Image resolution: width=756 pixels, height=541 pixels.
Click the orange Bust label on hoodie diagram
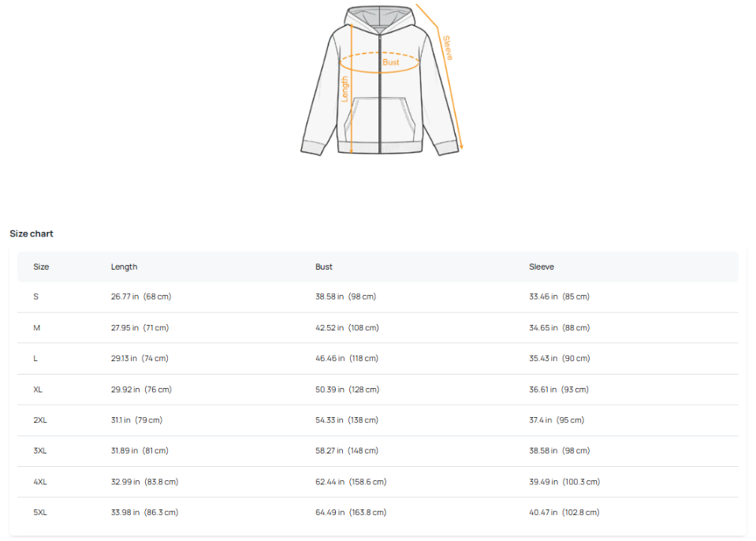coord(391,62)
